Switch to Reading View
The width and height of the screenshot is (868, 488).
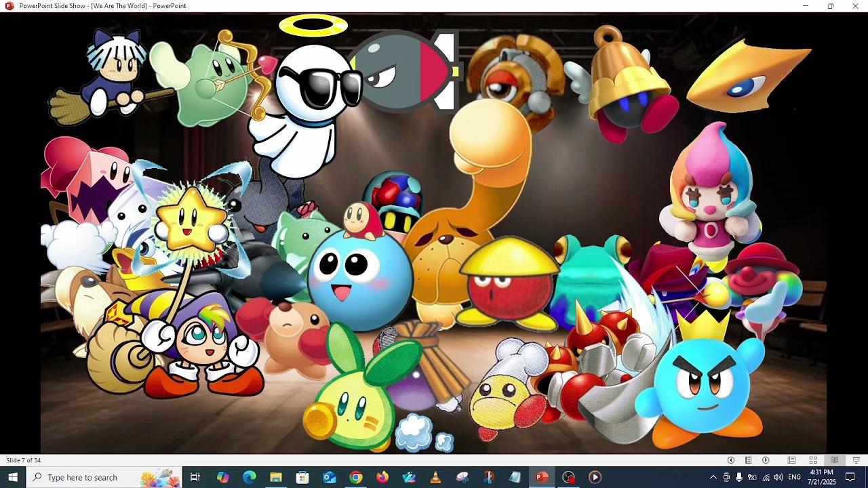(x=835, y=460)
